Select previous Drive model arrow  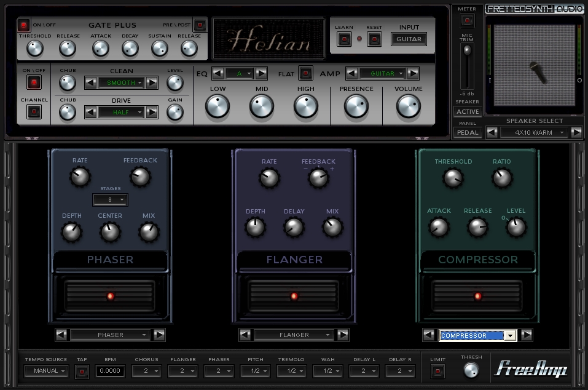pyautogui.click(x=90, y=112)
